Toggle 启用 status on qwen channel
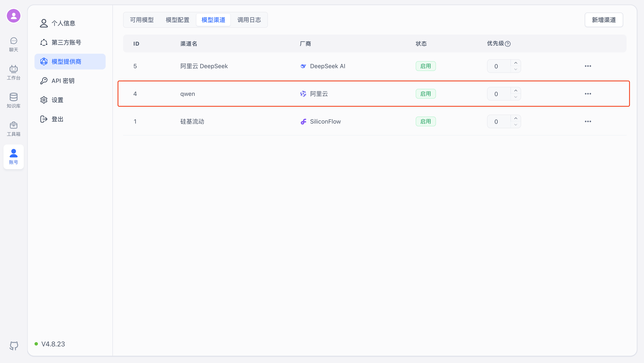This screenshot has height=363, width=644. (425, 94)
